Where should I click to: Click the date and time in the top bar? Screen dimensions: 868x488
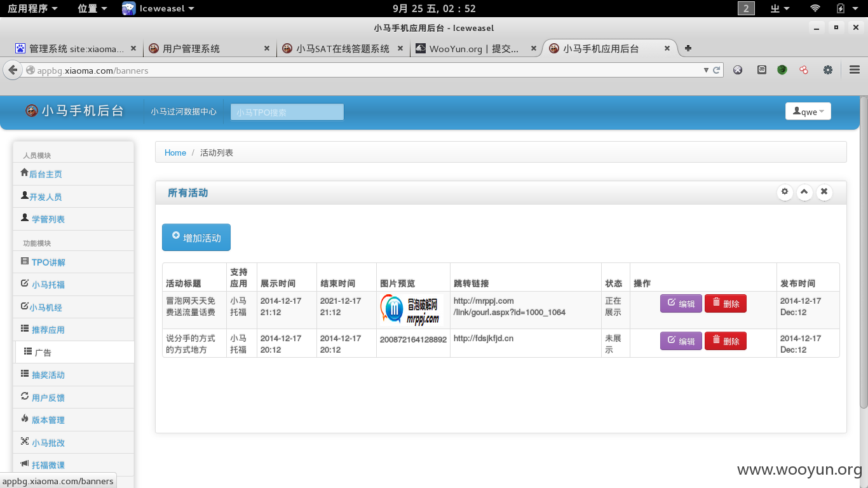point(434,8)
